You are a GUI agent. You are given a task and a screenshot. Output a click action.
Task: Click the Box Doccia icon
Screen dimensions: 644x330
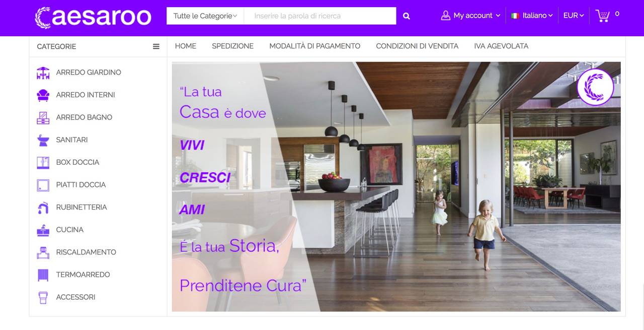(43, 162)
